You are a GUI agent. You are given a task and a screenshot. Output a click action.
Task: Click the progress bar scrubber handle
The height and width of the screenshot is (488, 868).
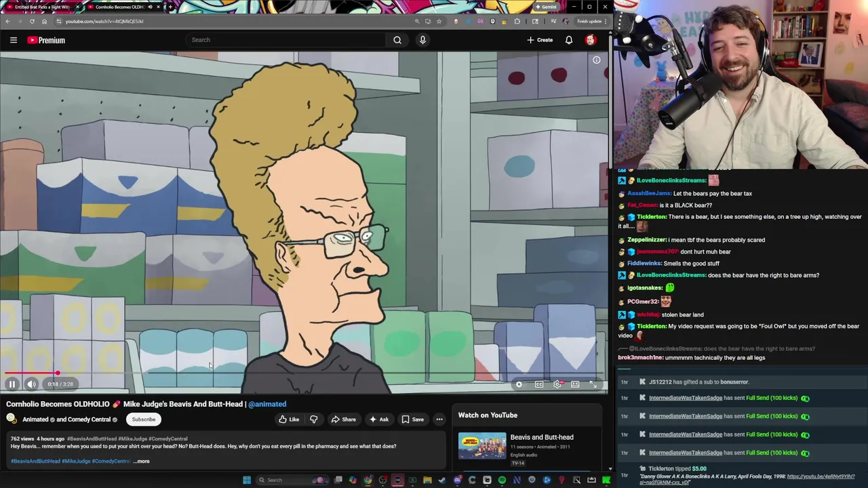pos(58,373)
